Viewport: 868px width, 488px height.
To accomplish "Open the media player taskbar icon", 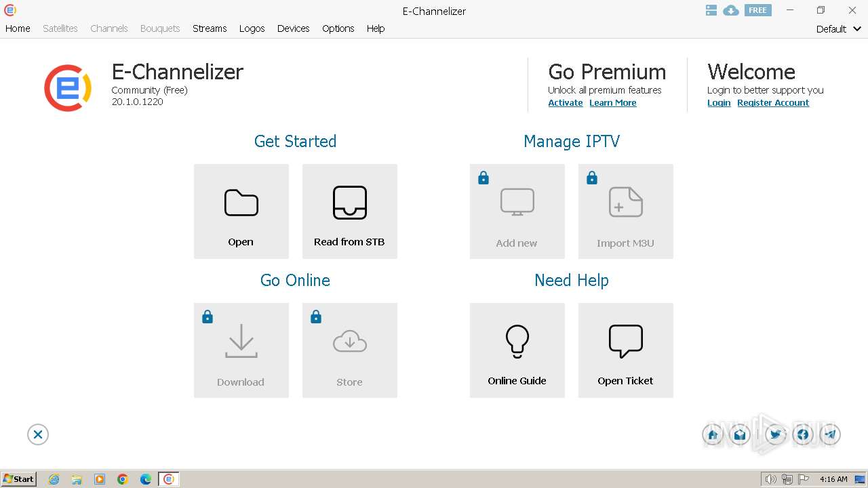I will [x=100, y=479].
